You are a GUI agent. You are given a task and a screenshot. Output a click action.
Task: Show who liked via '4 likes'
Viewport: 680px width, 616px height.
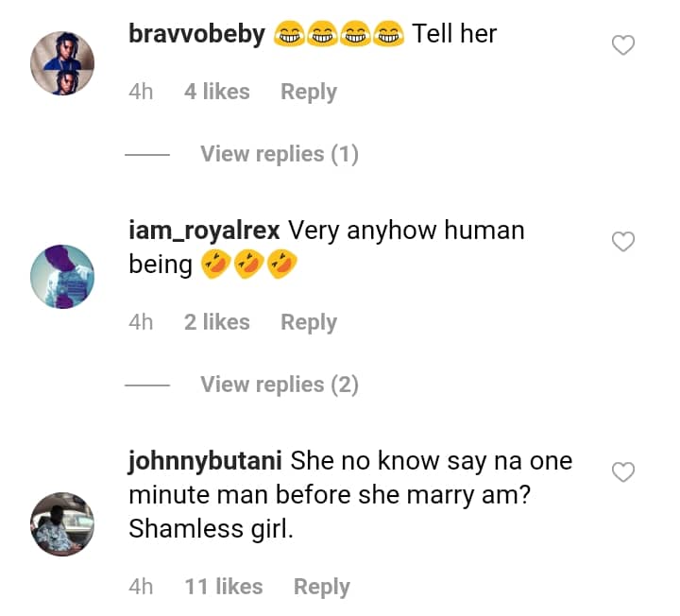(x=217, y=92)
